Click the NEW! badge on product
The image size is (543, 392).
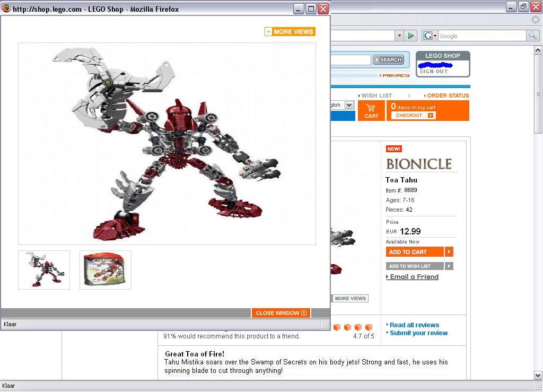coord(394,149)
